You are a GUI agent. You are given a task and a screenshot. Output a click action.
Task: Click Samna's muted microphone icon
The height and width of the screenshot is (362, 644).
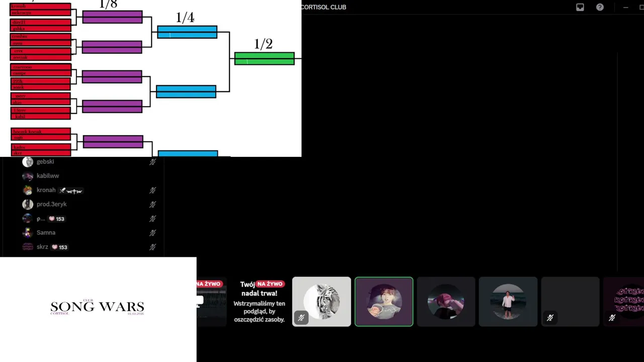click(152, 233)
